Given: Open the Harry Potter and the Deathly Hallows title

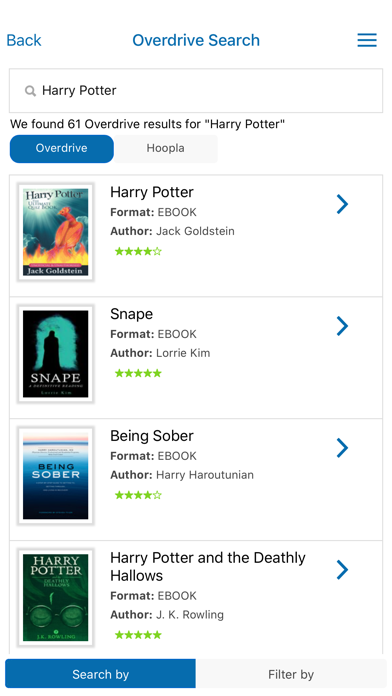Looking at the screenshot, I should [x=208, y=566].
